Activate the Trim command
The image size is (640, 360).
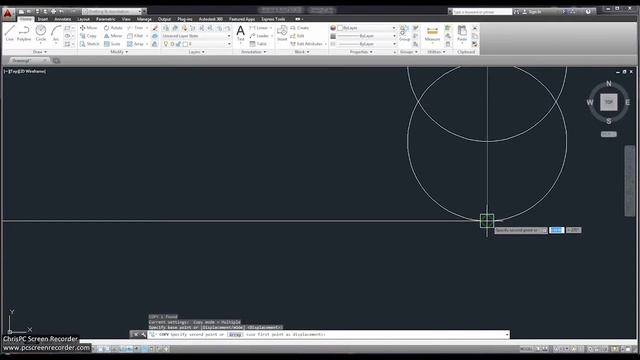(x=136, y=28)
